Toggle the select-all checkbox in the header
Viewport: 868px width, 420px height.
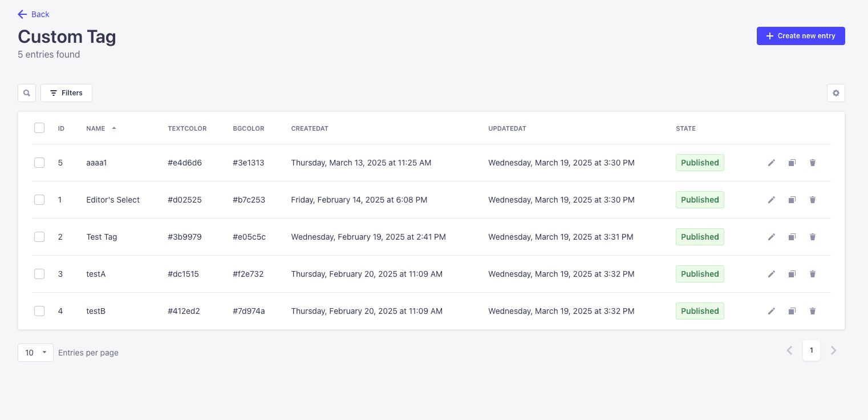39,128
